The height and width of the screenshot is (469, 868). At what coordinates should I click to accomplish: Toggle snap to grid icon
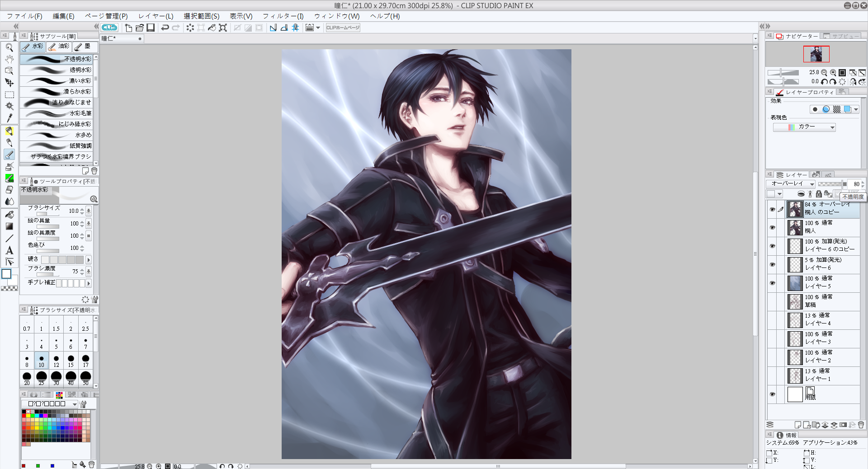tap(295, 28)
